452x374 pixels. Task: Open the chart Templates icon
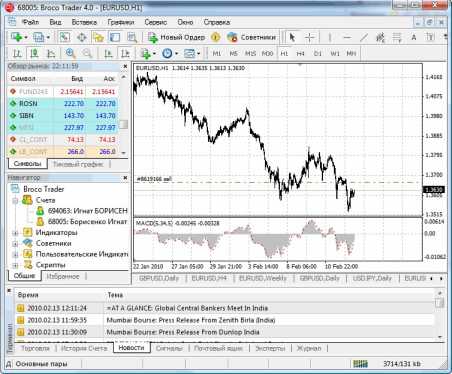coord(189,53)
